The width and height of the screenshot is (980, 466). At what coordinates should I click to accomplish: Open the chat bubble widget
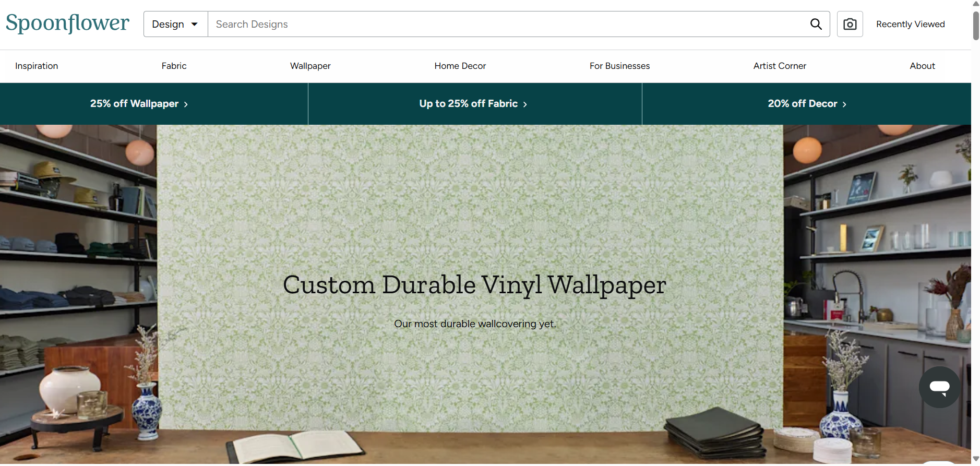pos(939,387)
